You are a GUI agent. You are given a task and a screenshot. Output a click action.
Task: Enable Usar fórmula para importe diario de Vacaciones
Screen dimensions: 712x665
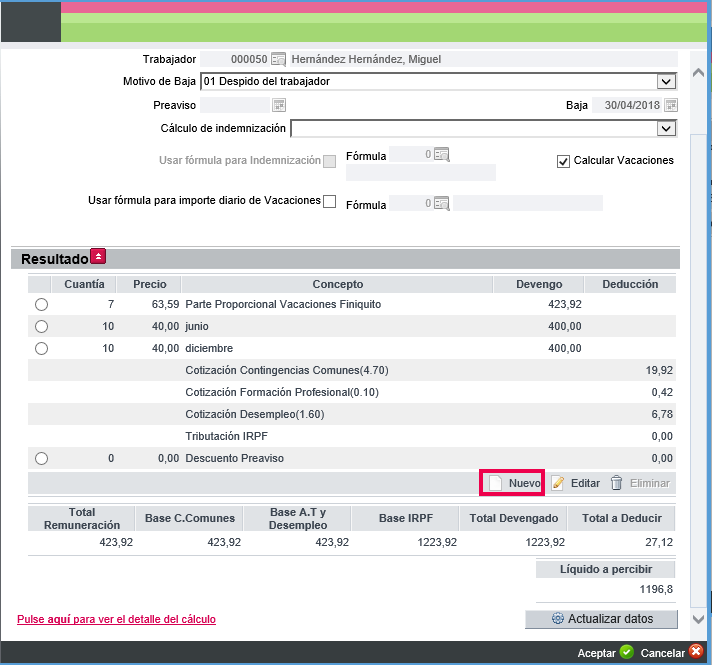point(330,200)
